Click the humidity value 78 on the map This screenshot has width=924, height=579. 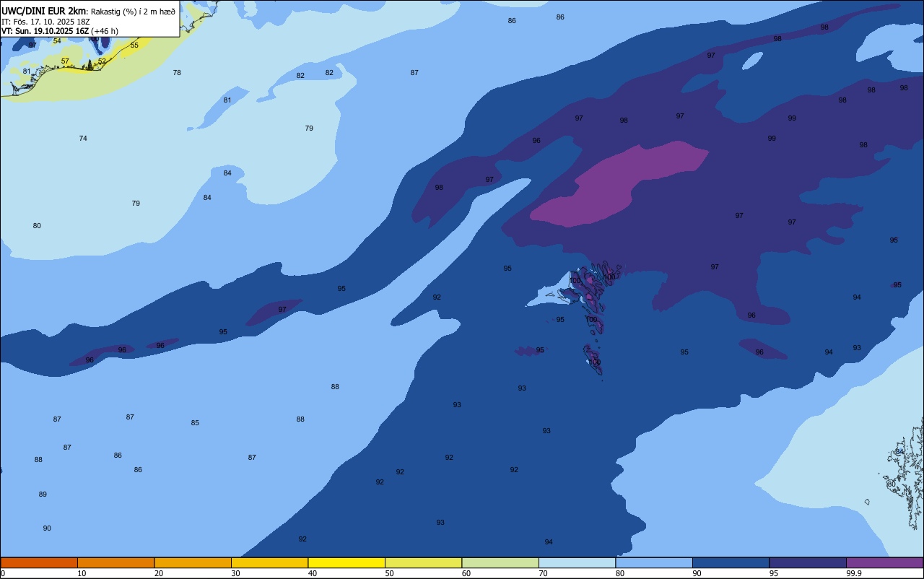click(177, 72)
